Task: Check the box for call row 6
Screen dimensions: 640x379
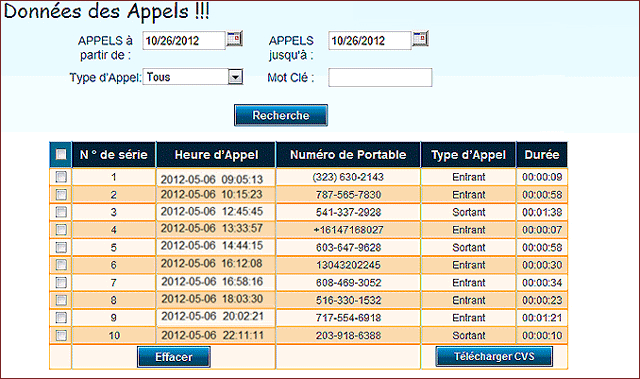Action: tap(61, 265)
